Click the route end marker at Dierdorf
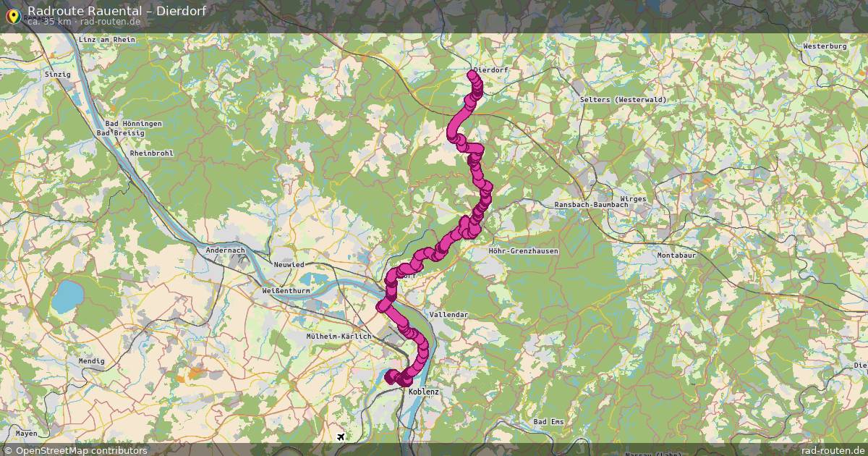Screen dimensions: 868x456 tap(472, 74)
